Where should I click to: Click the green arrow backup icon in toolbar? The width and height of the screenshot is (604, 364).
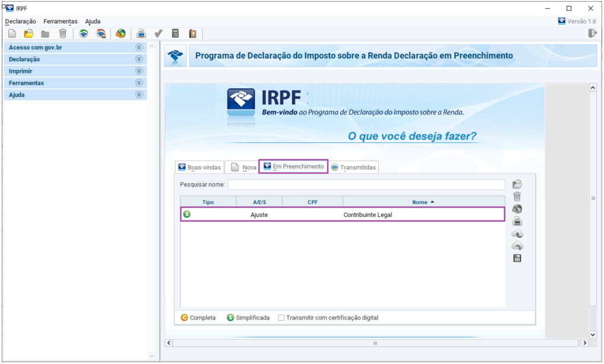pyautogui.click(x=84, y=34)
